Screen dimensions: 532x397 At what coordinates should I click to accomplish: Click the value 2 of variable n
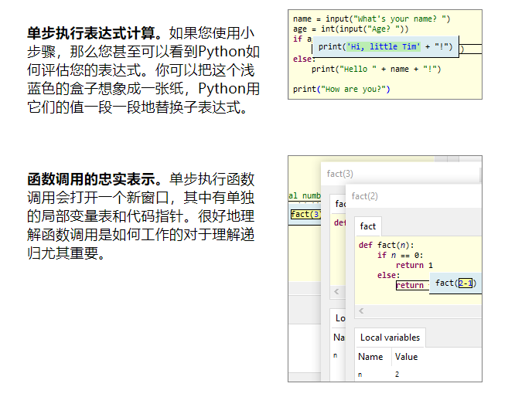(x=397, y=375)
